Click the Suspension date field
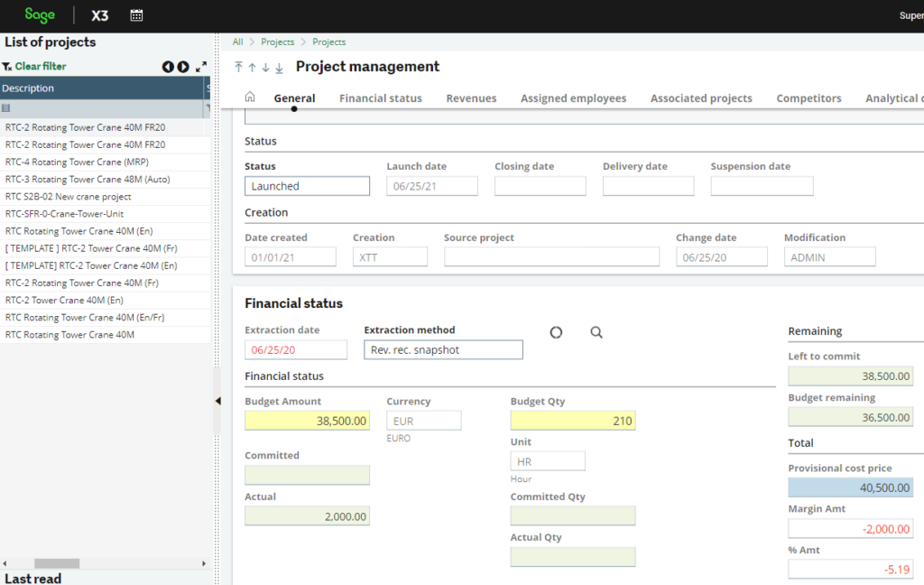924x585 pixels. 762,186
